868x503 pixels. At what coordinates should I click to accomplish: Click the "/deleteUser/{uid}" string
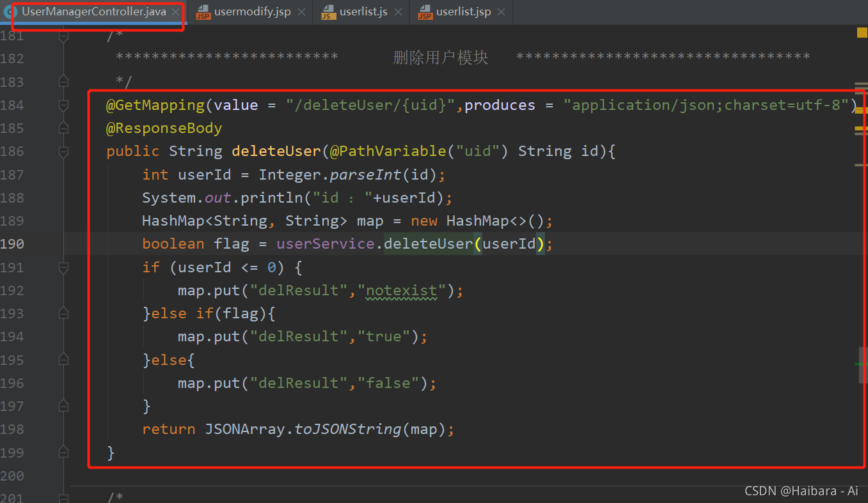370,105
